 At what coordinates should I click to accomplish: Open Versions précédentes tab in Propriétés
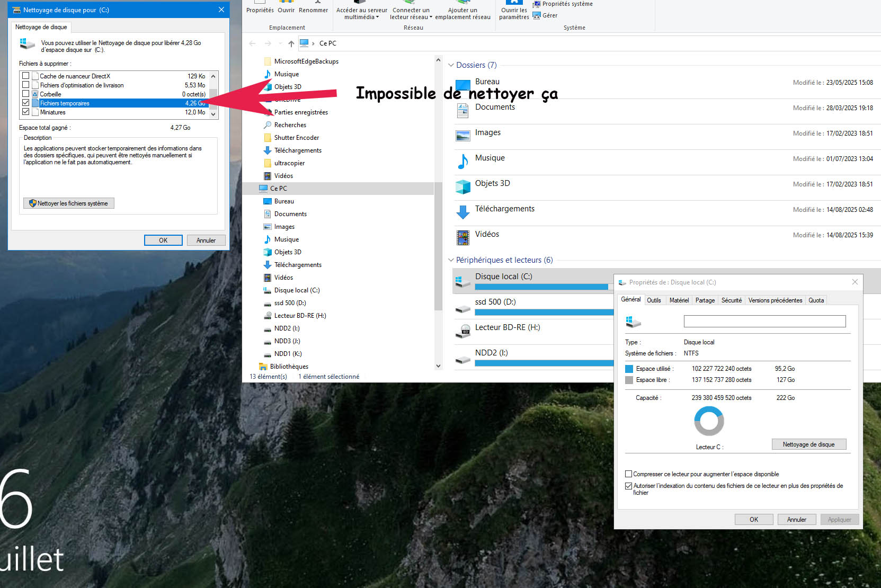(775, 300)
